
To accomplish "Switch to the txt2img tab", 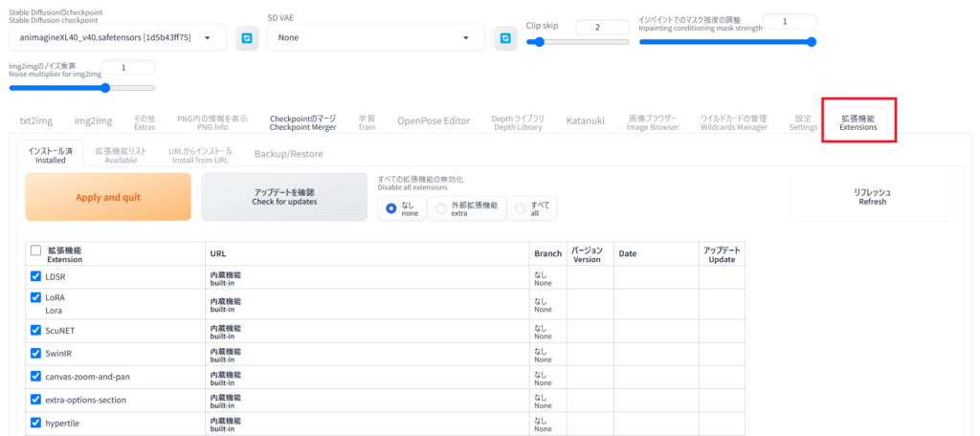I will (x=37, y=120).
